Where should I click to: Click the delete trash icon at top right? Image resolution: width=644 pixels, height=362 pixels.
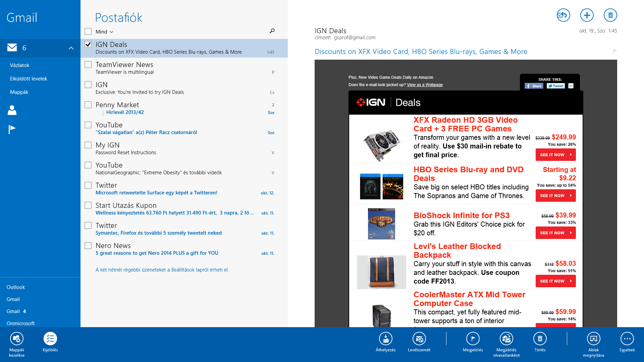click(x=610, y=15)
